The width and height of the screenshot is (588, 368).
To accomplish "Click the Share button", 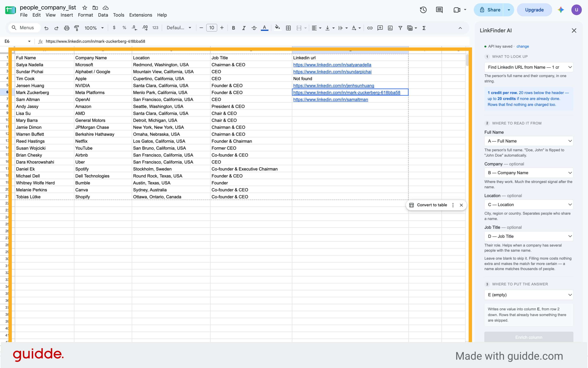I will [x=488, y=10].
